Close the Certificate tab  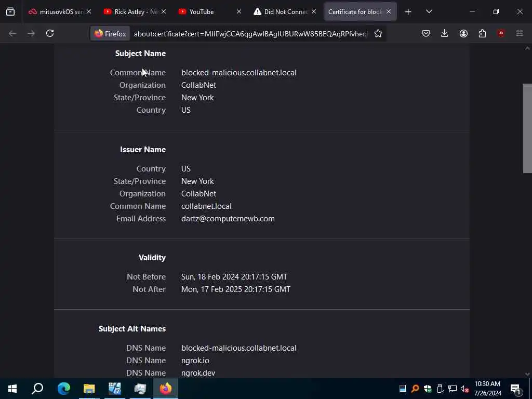pyautogui.click(x=389, y=11)
